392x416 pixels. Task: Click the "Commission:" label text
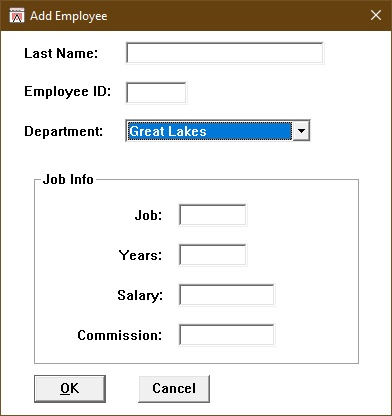[x=120, y=335]
